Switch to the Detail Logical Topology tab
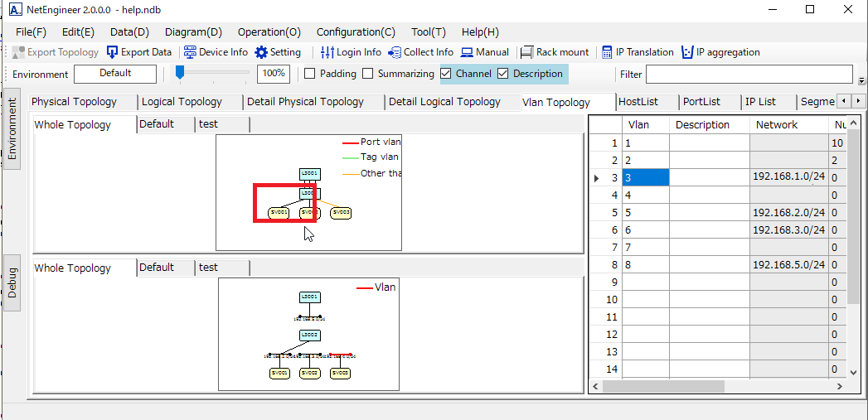 (x=444, y=102)
